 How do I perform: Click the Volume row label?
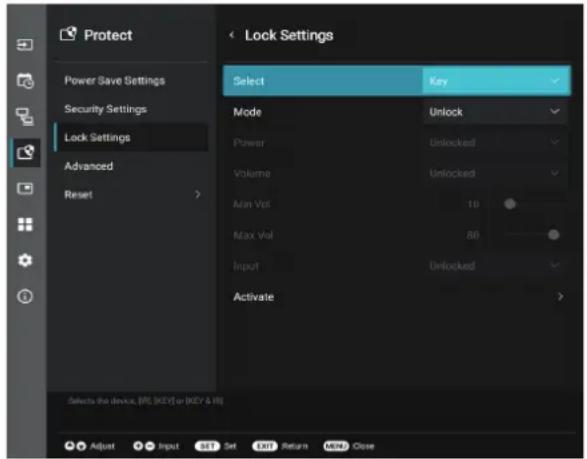click(252, 173)
